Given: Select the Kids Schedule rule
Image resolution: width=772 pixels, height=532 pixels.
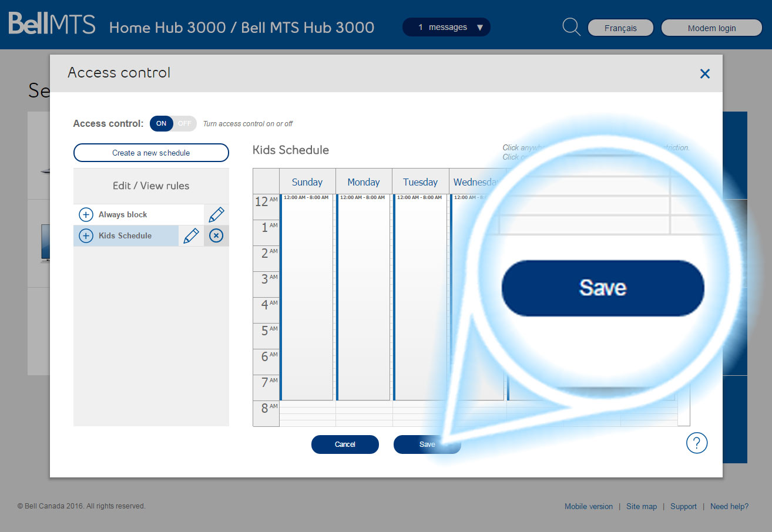Looking at the screenshot, I should (125, 235).
